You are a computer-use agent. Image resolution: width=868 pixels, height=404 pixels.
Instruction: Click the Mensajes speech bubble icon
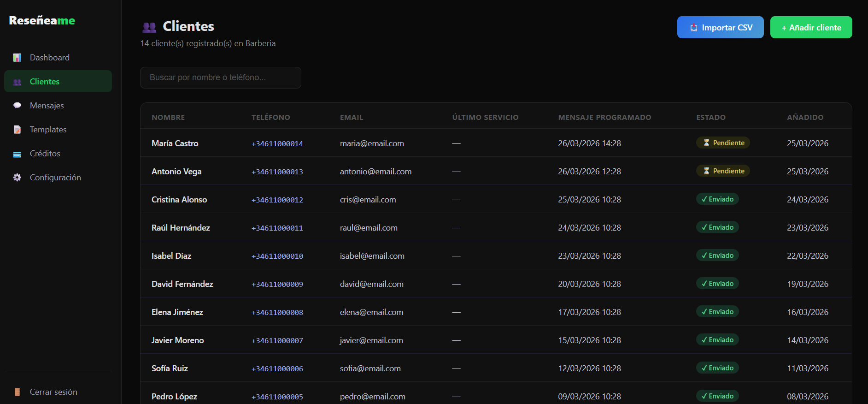click(17, 106)
